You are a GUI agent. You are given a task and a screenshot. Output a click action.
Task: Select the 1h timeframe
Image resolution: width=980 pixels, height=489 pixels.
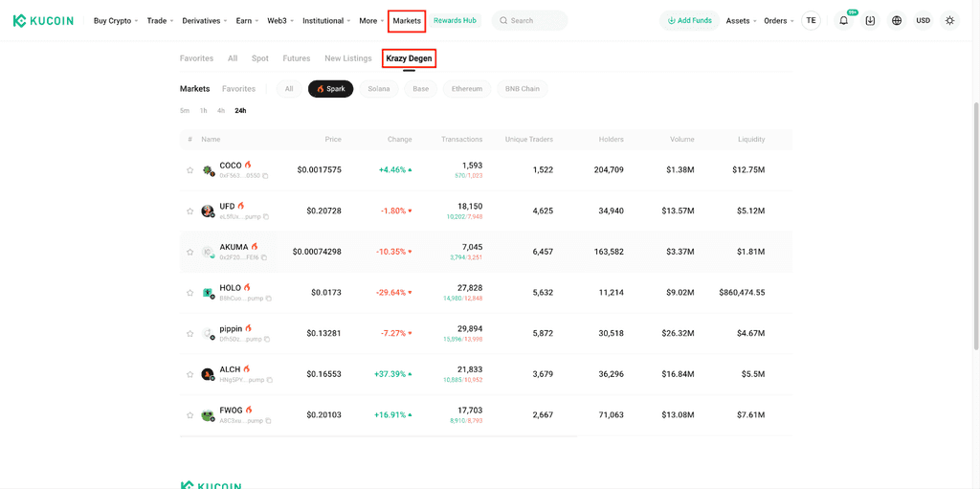point(203,111)
